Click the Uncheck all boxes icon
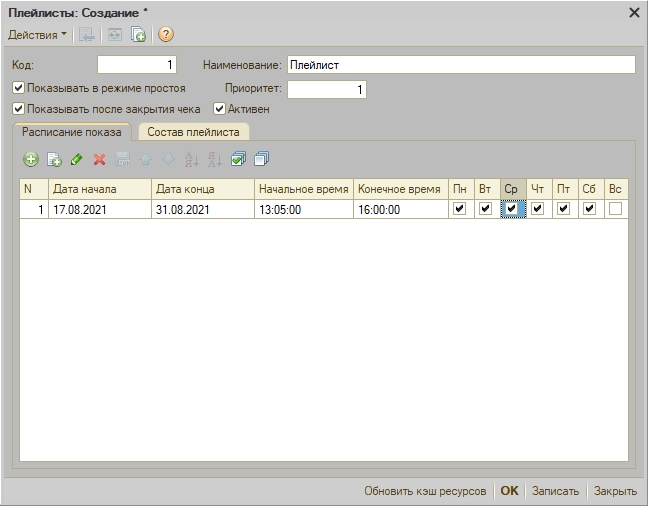Image resolution: width=648 pixels, height=506 pixels. (x=261, y=159)
